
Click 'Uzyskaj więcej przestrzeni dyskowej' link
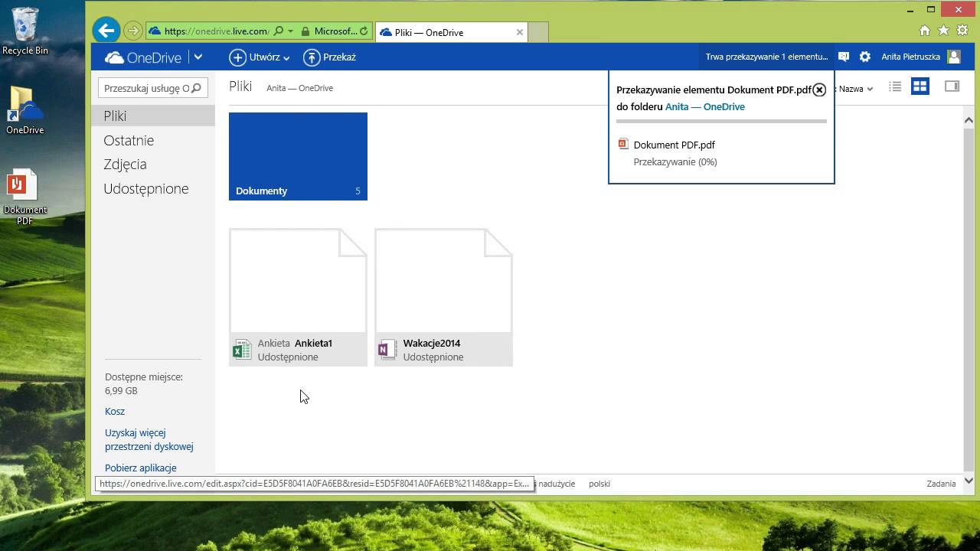tap(149, 439)
